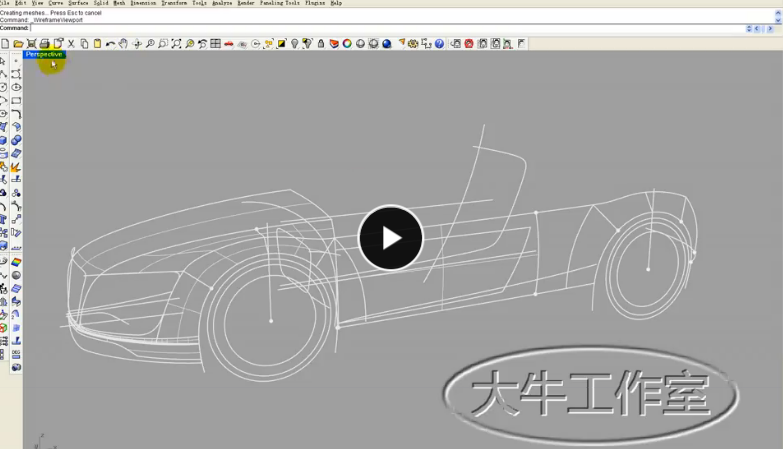Click the four viewports layout icon
Viewport: 783px width, 472px height.
tap(215, 44)
